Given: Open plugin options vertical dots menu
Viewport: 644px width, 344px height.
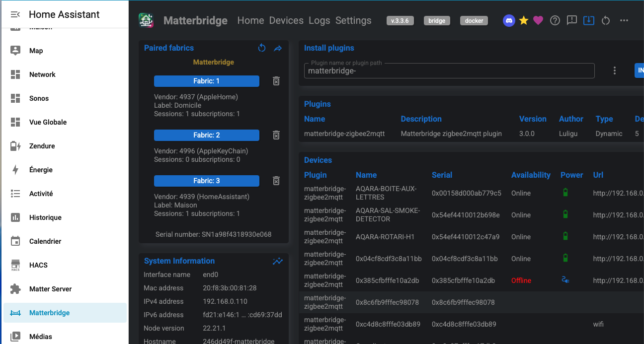Looking at the screenshot, I should pos(615,70).
